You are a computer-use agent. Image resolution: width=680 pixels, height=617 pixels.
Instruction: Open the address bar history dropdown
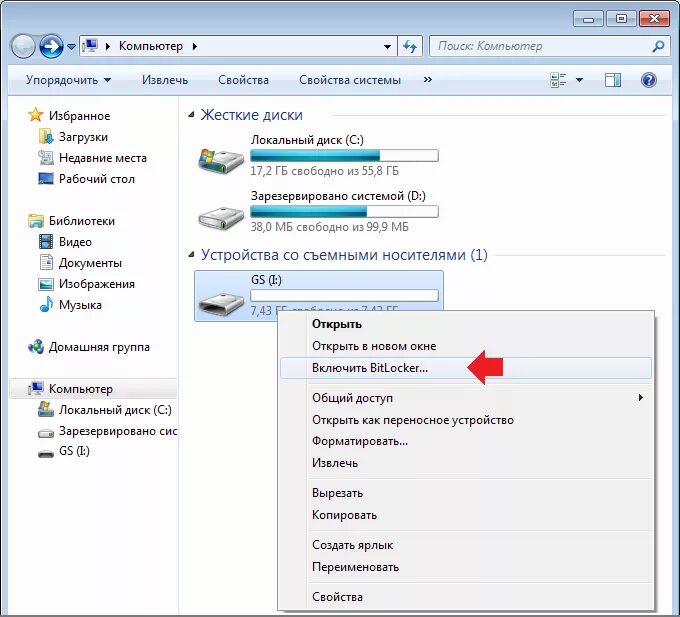click(387, 46)
